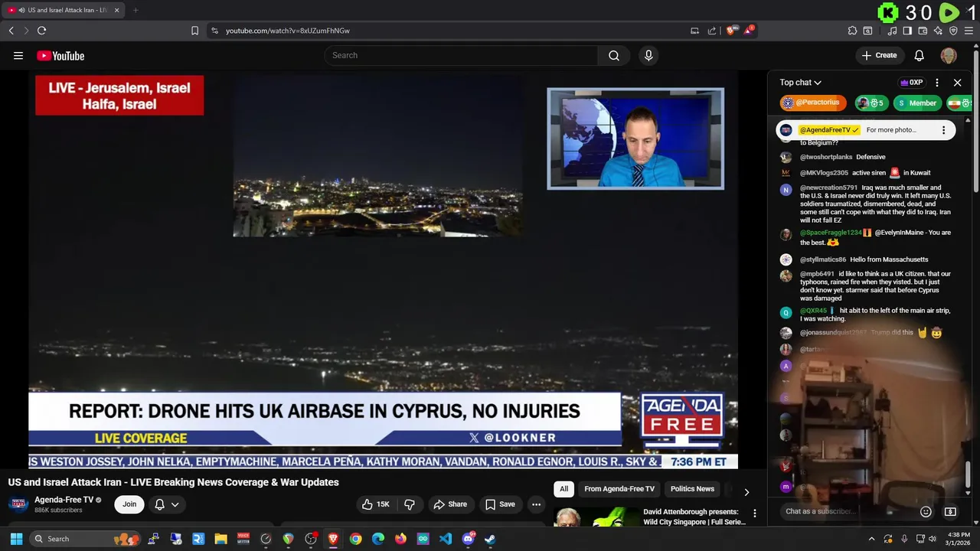
Task: Open live chat more options menu
Action: (x=937, y=83)
